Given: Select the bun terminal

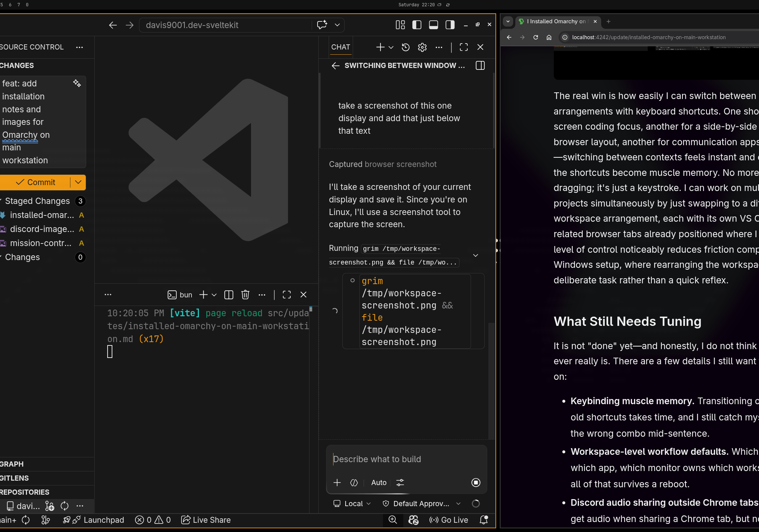Looking at the screenshot, I should tap(180, 295).
